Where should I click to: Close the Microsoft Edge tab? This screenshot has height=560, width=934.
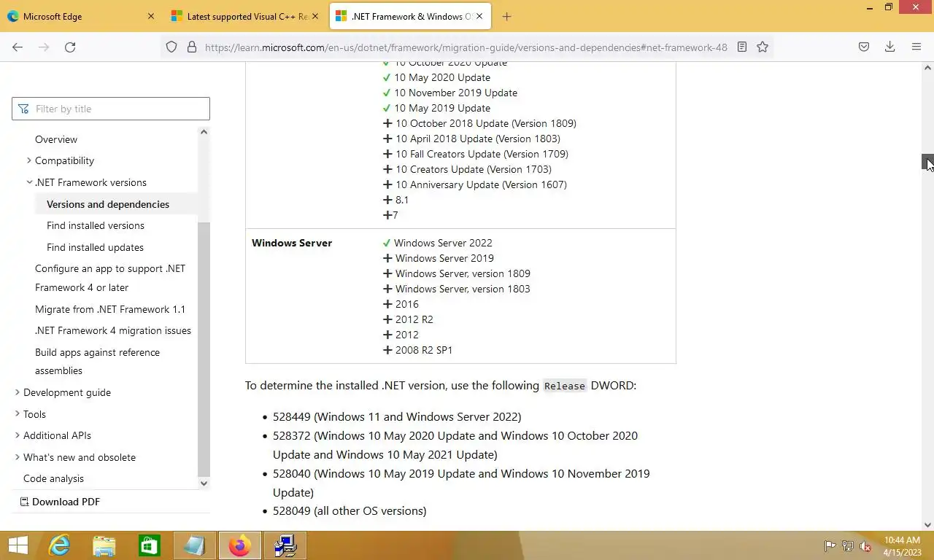(151, 16)
